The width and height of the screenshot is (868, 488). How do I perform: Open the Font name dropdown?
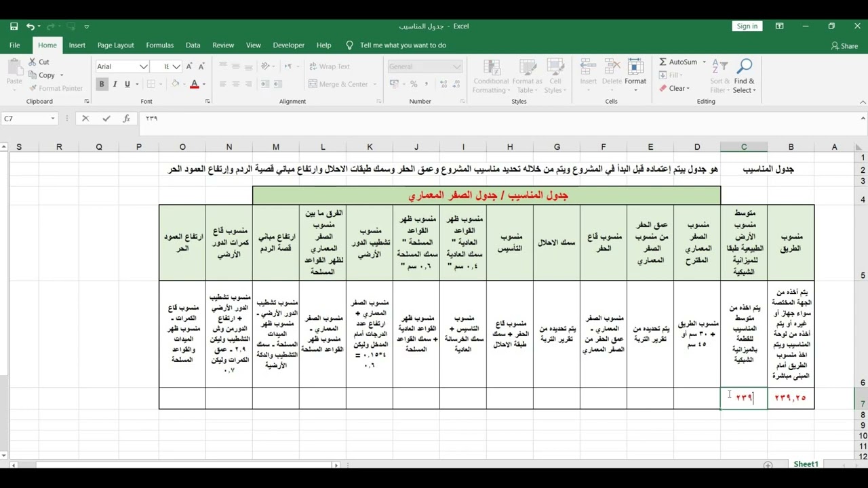point(144,66)
